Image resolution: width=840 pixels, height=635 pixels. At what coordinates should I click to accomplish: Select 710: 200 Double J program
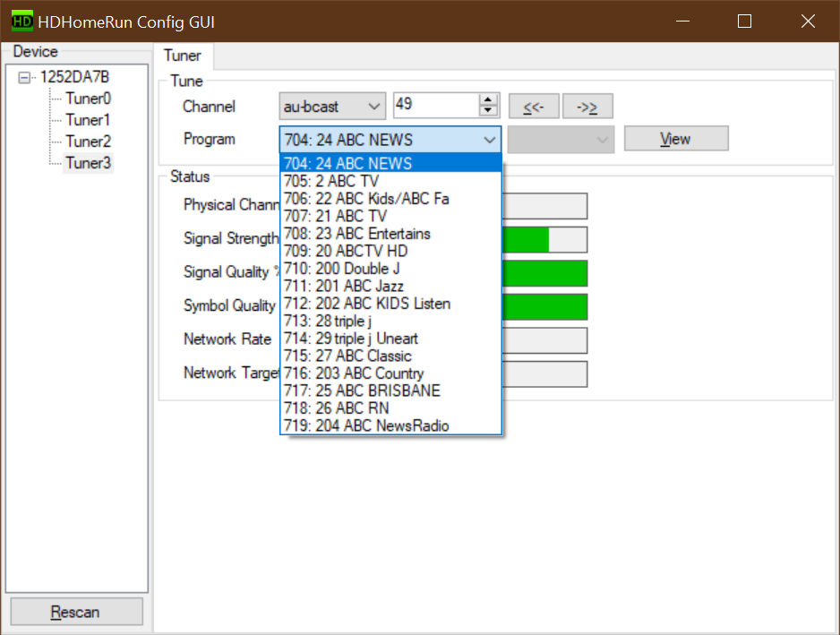(390, 269)
